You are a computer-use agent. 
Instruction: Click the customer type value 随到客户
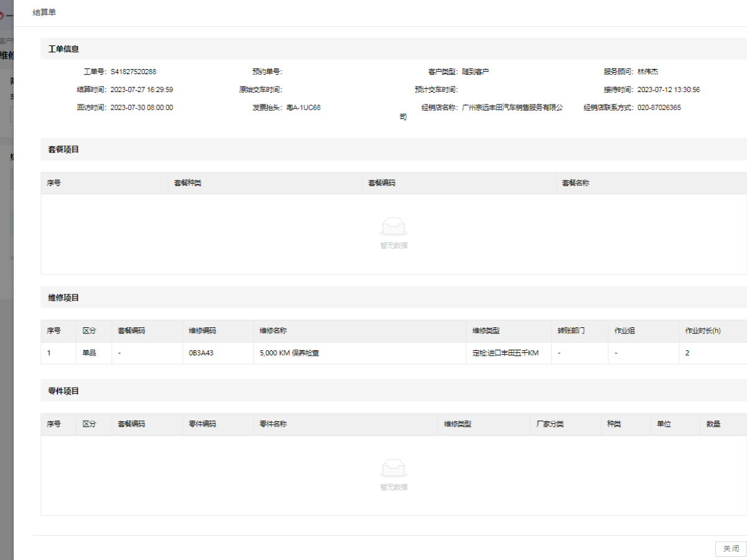coord(476,72)
